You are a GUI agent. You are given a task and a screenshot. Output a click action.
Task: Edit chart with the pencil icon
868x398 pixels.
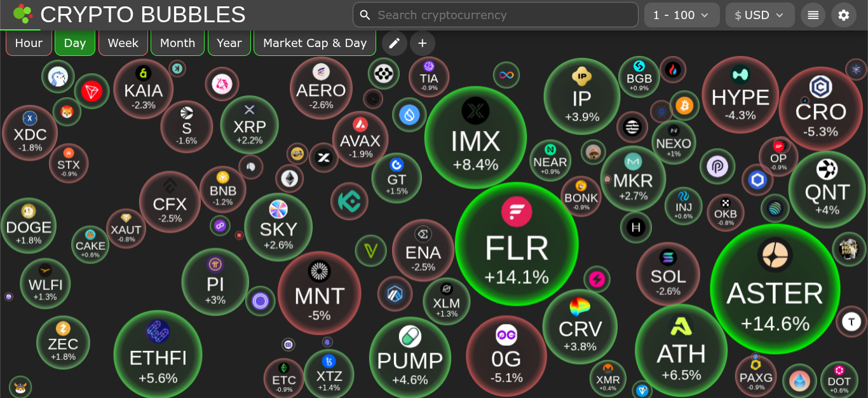pos(395,43)
